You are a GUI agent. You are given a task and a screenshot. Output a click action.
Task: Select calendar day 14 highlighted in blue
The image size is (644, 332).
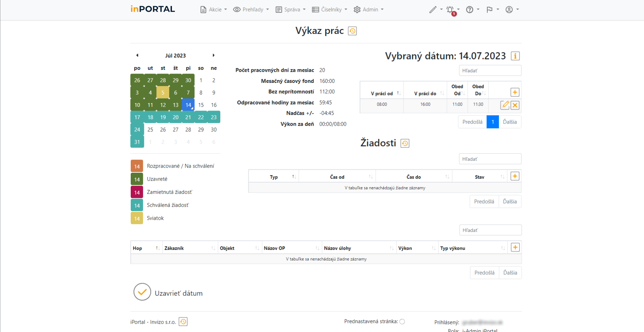[x=188, y=105]
